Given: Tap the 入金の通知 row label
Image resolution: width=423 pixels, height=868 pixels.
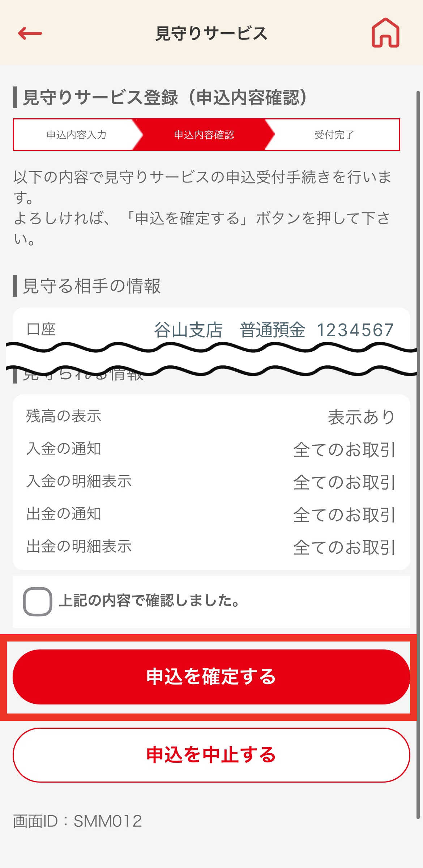Looking at the screenshot, I should tap(64, 449).
